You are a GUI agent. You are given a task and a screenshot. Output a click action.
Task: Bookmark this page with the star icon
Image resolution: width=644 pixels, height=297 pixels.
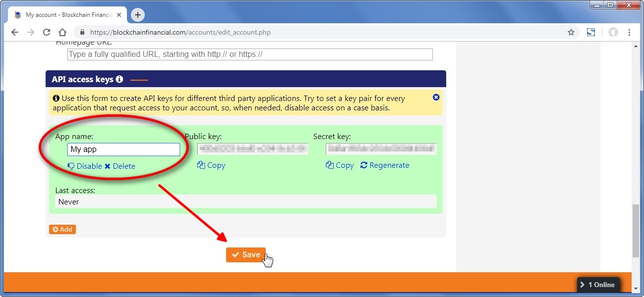click(571, 33)
